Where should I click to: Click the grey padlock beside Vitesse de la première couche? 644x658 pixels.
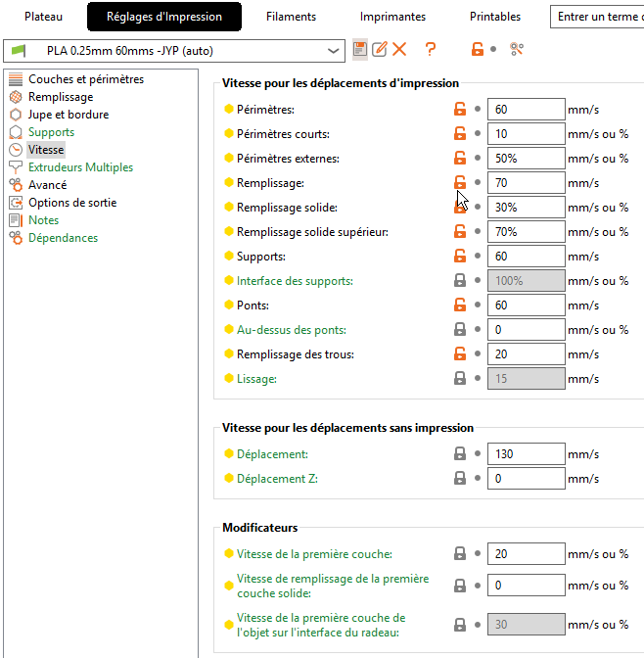click(460, 554)
